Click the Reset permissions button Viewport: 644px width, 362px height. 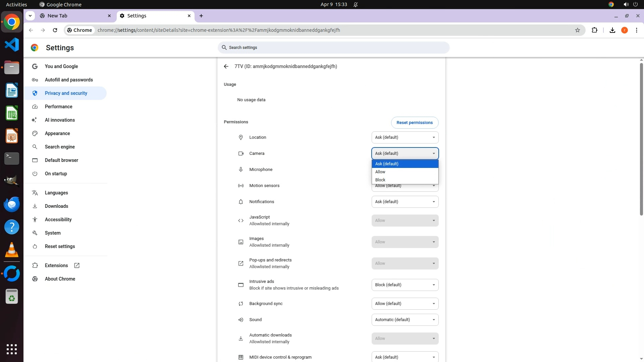(x=414, y=123)
